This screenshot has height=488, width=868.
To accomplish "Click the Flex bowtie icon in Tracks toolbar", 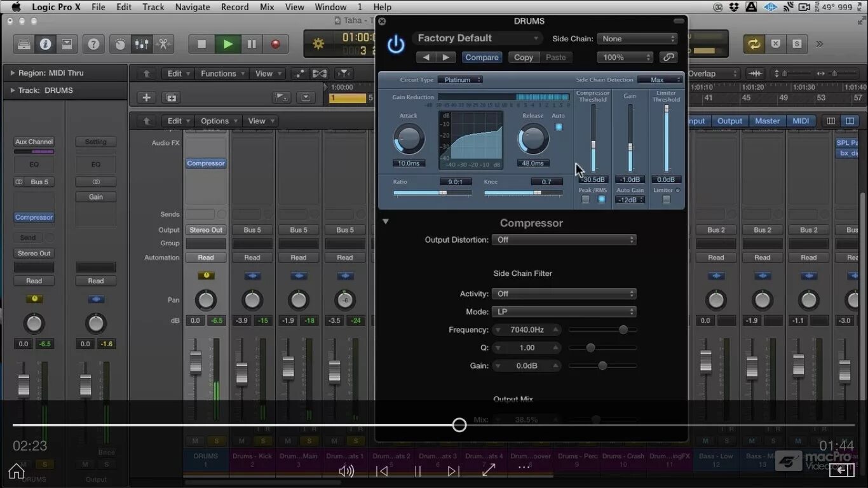I will click(320, 74).
